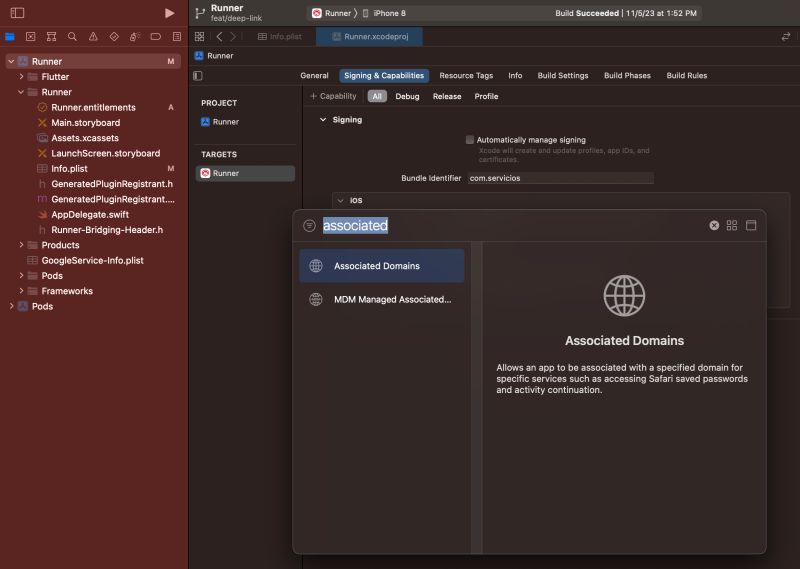Viewport: 800px width, 569px height.
Task: Switch to the Runner.xcodeproj editor tab
Action: tap(369, 37)
